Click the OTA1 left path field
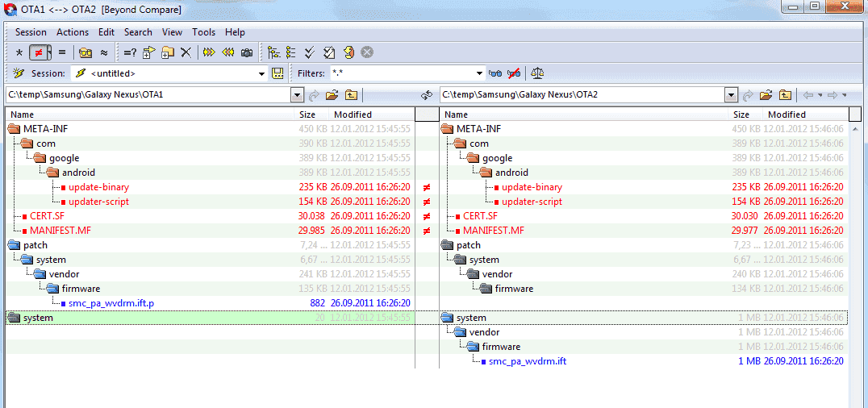The width and height of the screenshot is (868, 408). coord(149,94)
